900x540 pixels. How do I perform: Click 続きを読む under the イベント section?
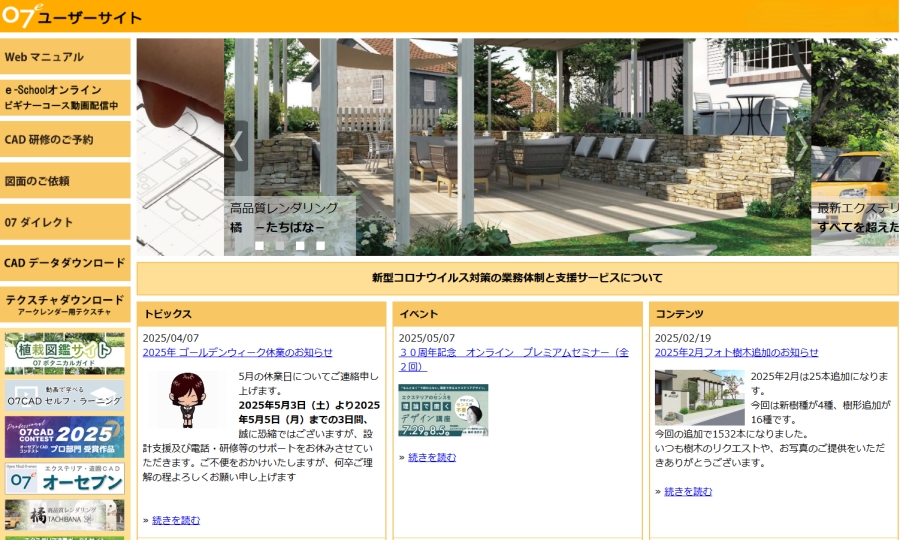pos(432,457)
